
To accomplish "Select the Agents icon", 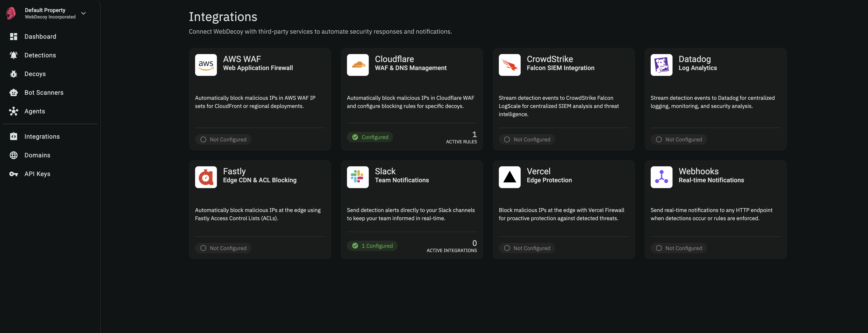I will pyautogui.click(x=13, y=111).
